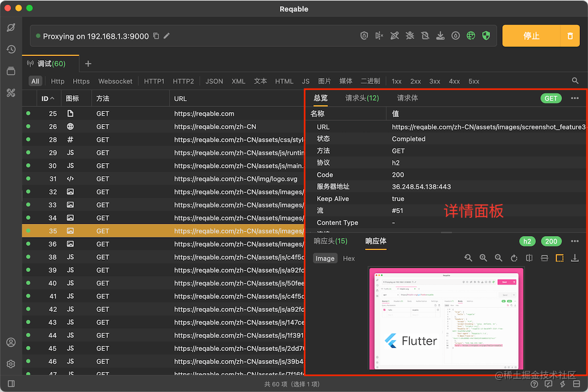
Task: Toggle the image border display option
Action: tap(560, 258)
